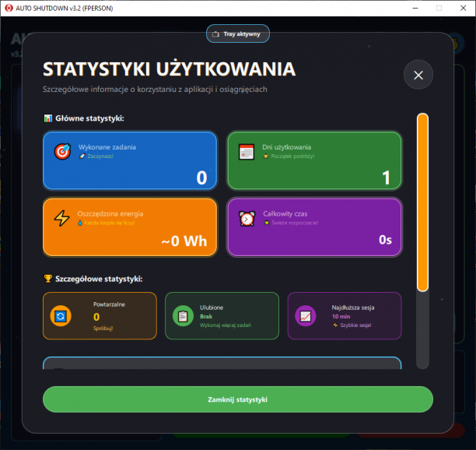This screenshot has width=476, height=450.
Task: Click the trophy icon beside Szczegółowe statystyki
Action: (x=48, y=279)
